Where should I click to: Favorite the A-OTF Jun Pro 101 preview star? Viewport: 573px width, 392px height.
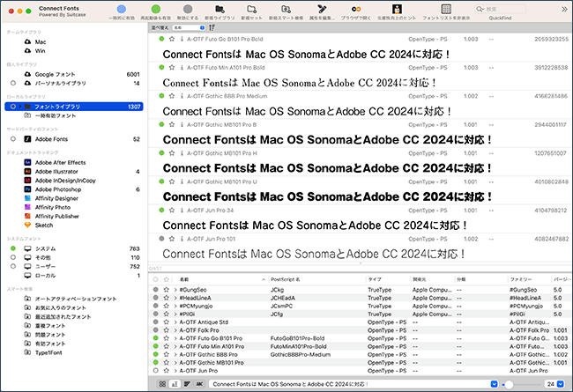(x=172, y=239)
